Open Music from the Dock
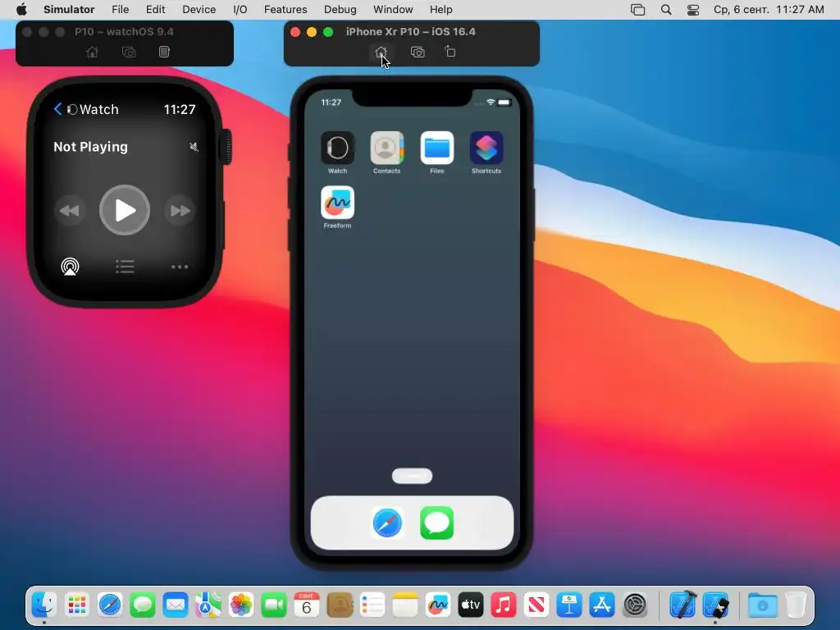 pyautogui.click(x=504, y=605)
